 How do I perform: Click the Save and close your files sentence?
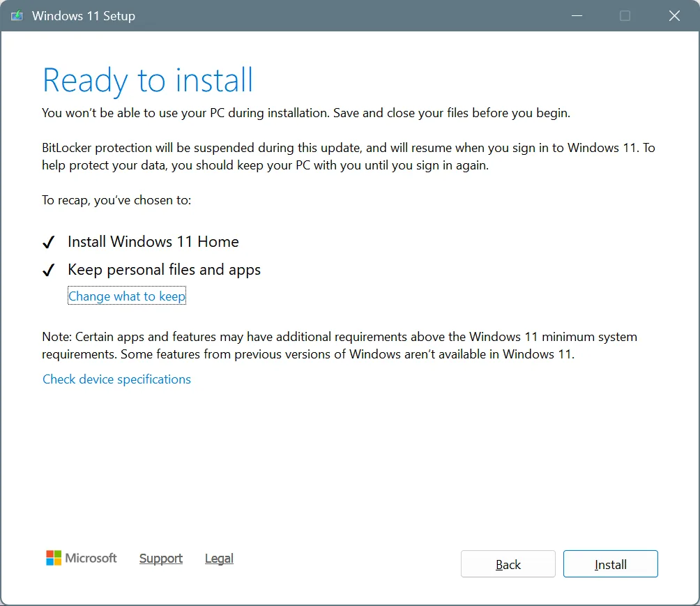click(452, 113)
